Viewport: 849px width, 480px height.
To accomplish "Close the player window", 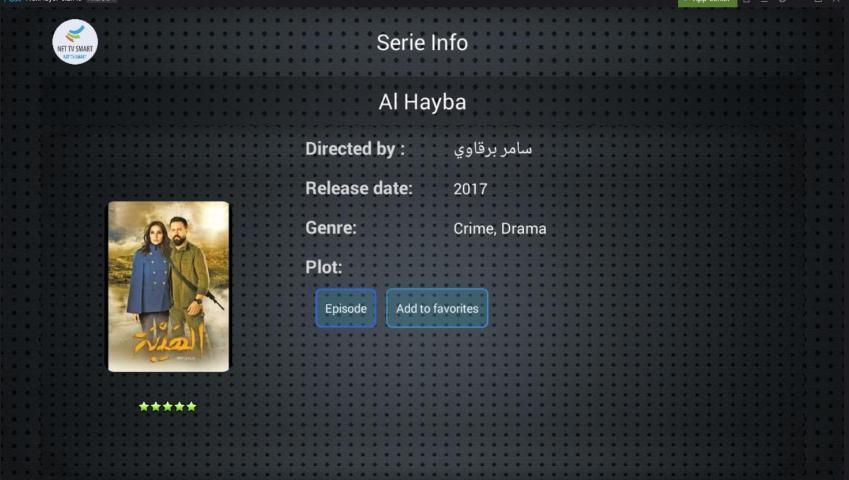I will click(837, 2).
